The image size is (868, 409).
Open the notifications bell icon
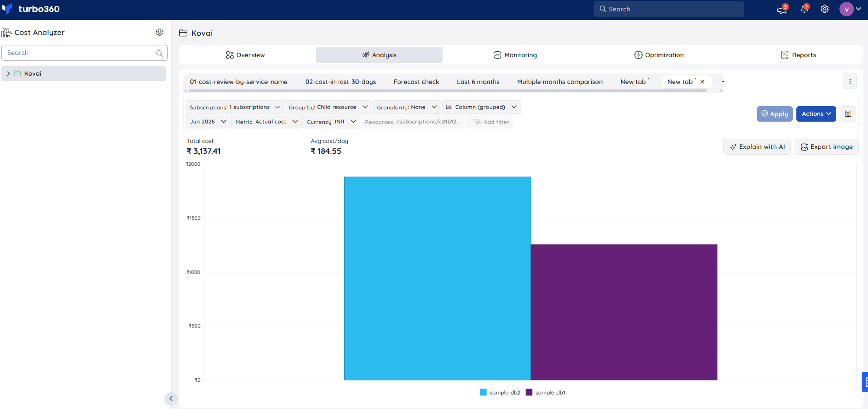coord(805,9)
